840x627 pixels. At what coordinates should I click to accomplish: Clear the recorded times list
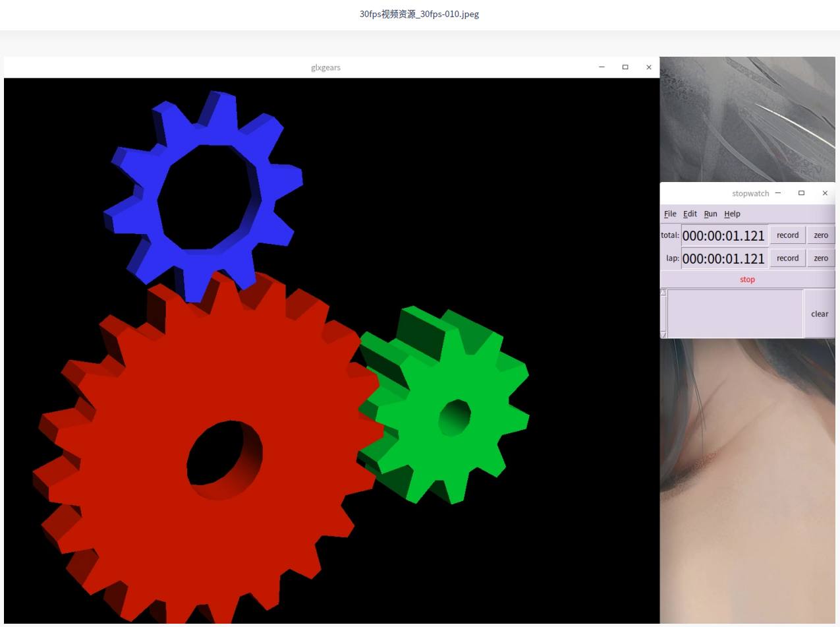point(819,314)
